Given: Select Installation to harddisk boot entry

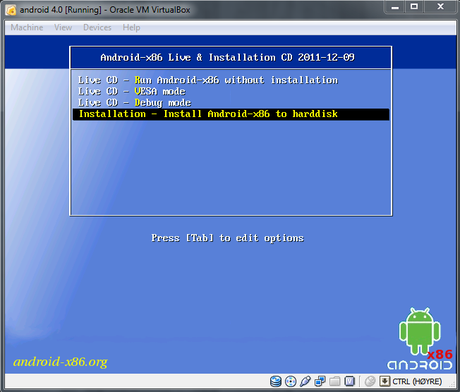Looking at the screenshot, I should coord(231,114).
